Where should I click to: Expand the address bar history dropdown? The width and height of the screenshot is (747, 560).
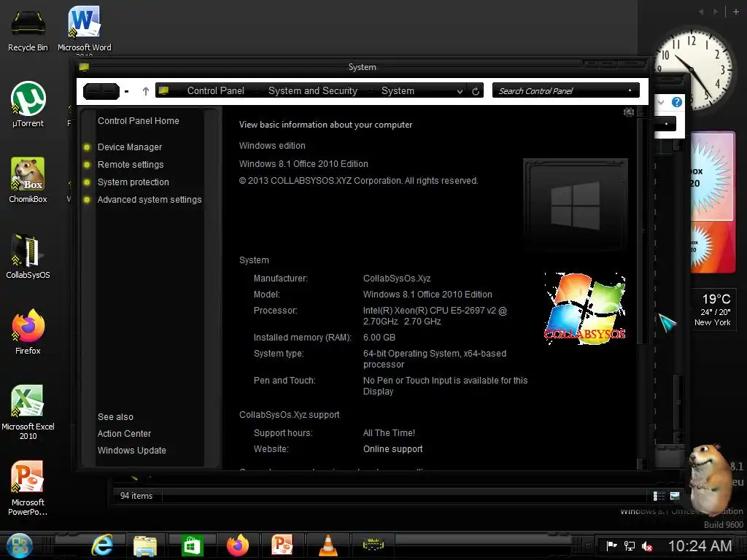pyautogui.click(x=460, y=91)
